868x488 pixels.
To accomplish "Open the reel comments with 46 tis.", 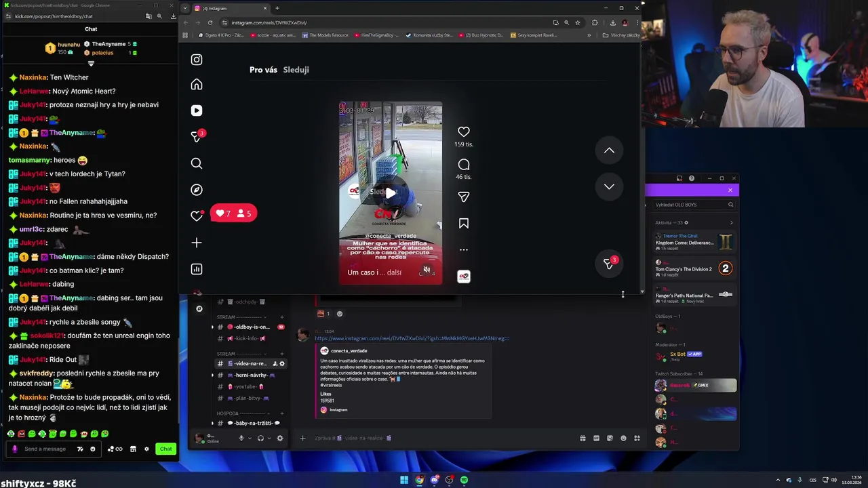I will [464, 165].
